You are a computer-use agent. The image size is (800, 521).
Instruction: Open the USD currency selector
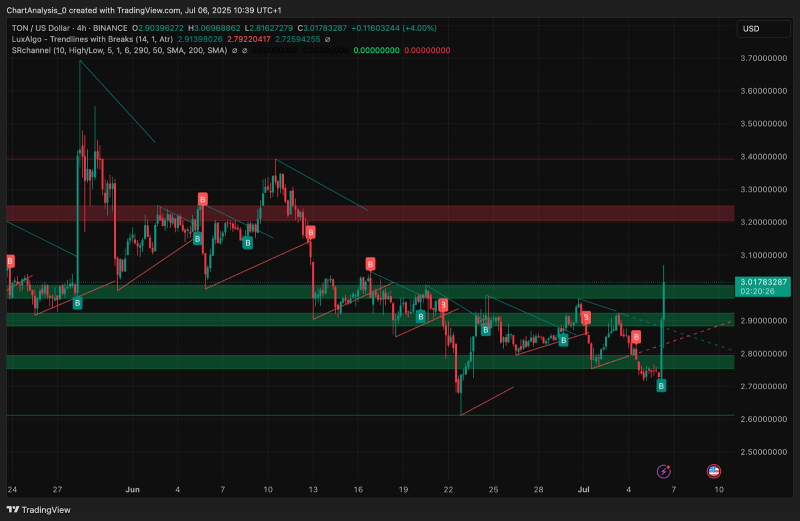[x=763, y=29]
